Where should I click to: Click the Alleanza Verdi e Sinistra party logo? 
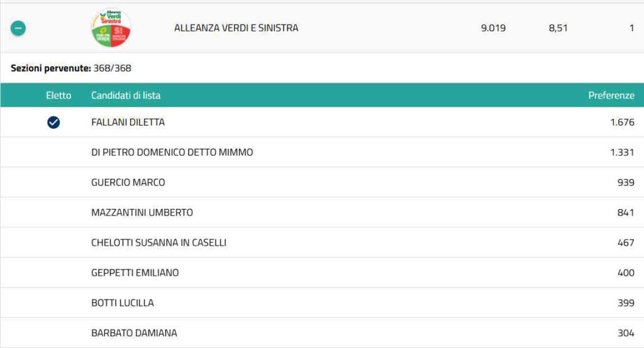[111, 28]
